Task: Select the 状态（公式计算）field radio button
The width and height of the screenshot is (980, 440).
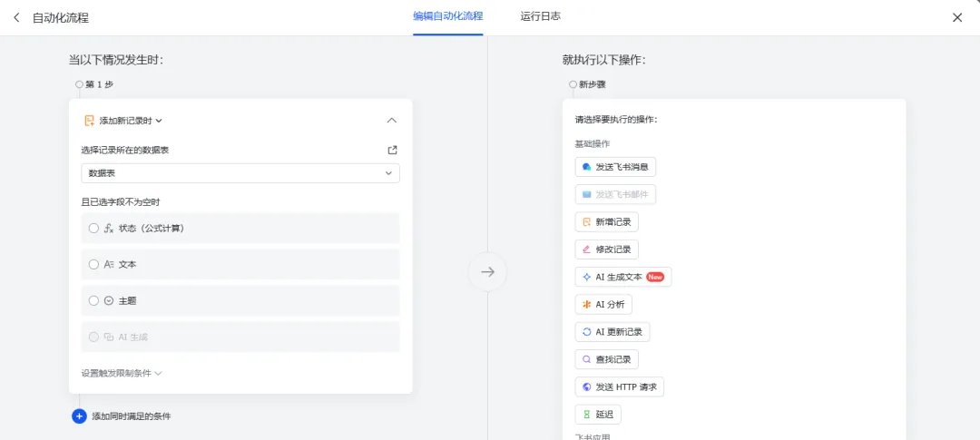Action: (x=93, y=228)
